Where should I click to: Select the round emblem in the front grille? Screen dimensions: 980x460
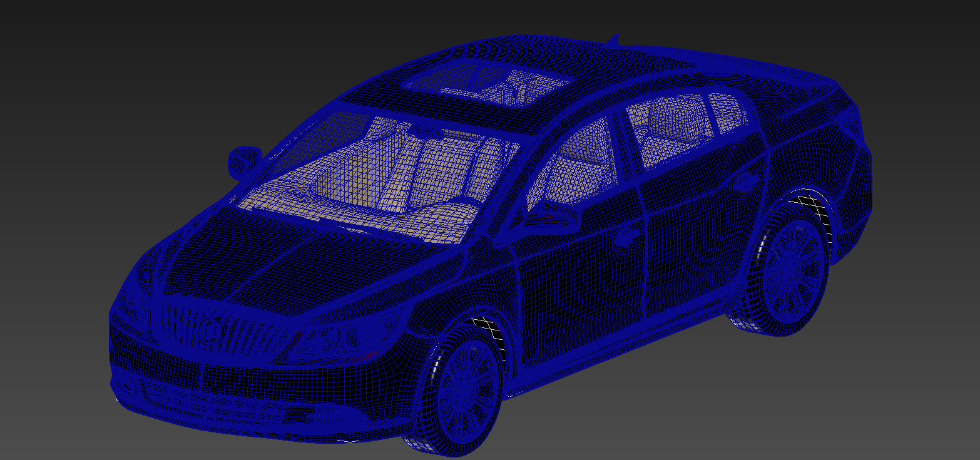pos(211,332)
